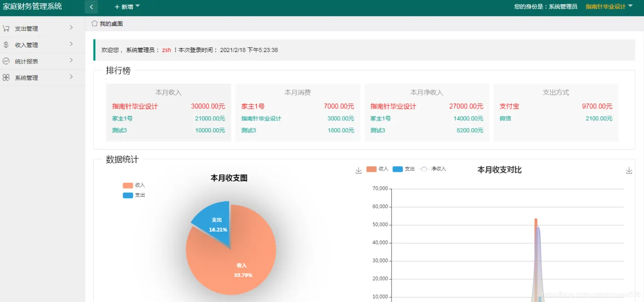
Task: Click 微信 in the 支出方式 card
Action: [505, 119]
